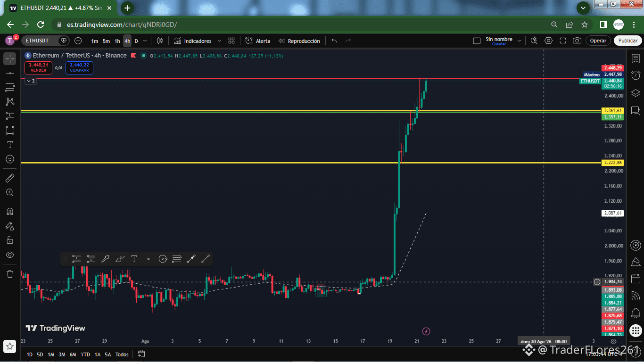The height and width of the screenshot is (362, 644).
Task: Open the economic calendar in right sidebar
Action: tap(636, 278)
